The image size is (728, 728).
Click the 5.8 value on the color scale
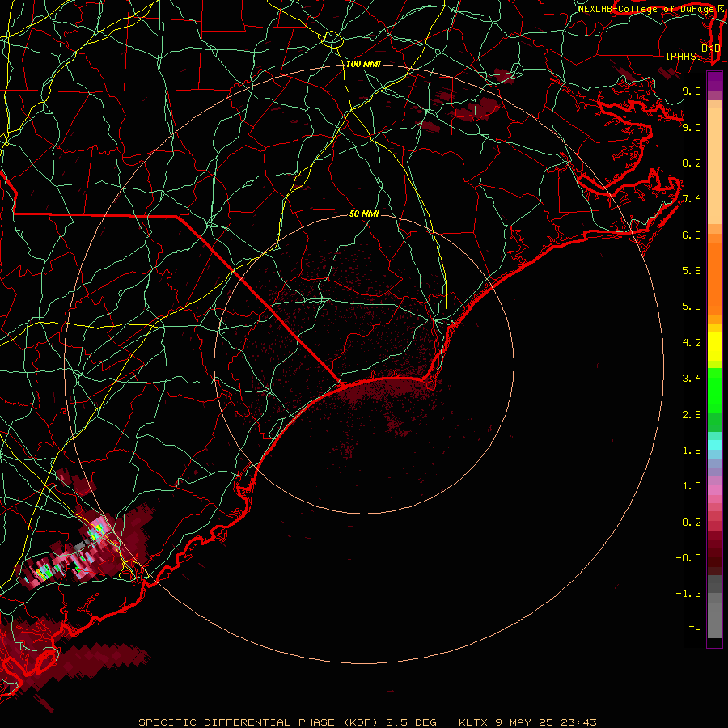692,271
